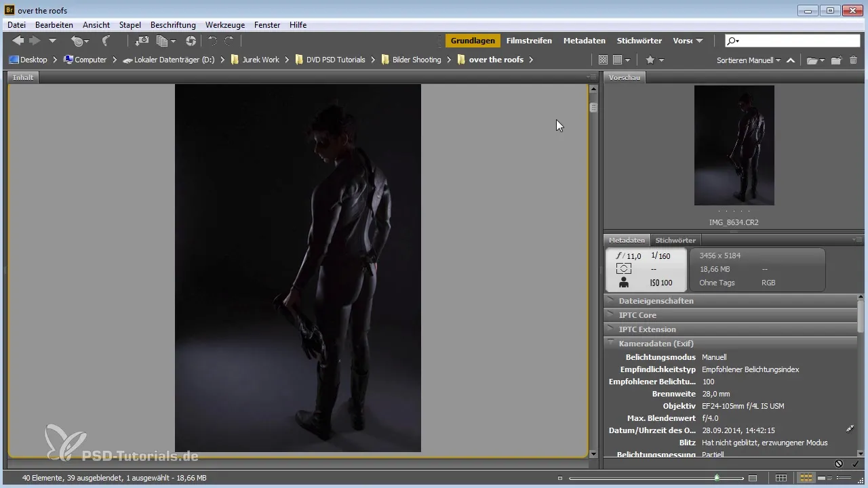This screenshot has width=868, height=488.
Task: Delete item with trash icon
Action: point(853,60)
